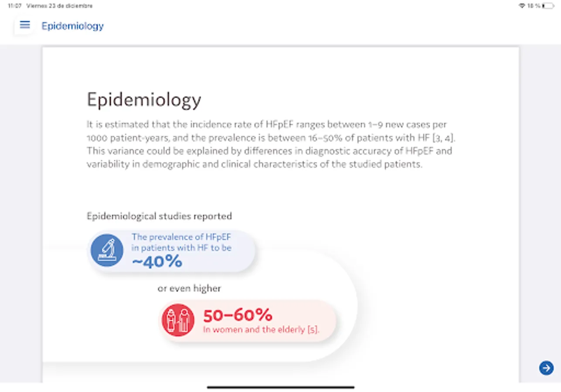This screenshot has width=561, height=392.
Task: Tap the incidence rate paragraph text
Action: pyautogui.click(x=271, y=145)
